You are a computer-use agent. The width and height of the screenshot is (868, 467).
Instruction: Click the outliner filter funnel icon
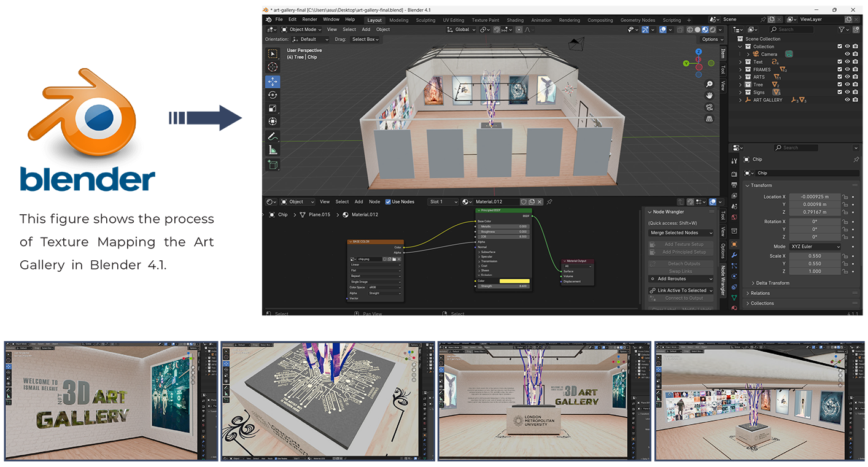coord(842,29)
